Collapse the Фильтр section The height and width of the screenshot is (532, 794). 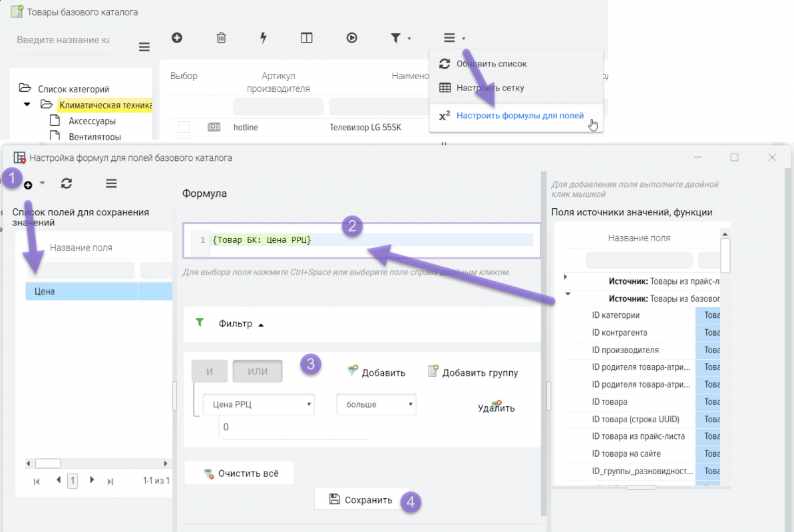tap(240, 324)
